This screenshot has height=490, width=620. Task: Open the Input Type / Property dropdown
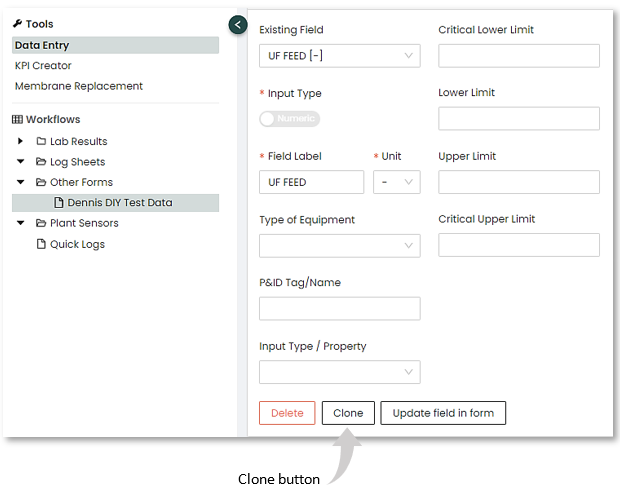point(339,372)
